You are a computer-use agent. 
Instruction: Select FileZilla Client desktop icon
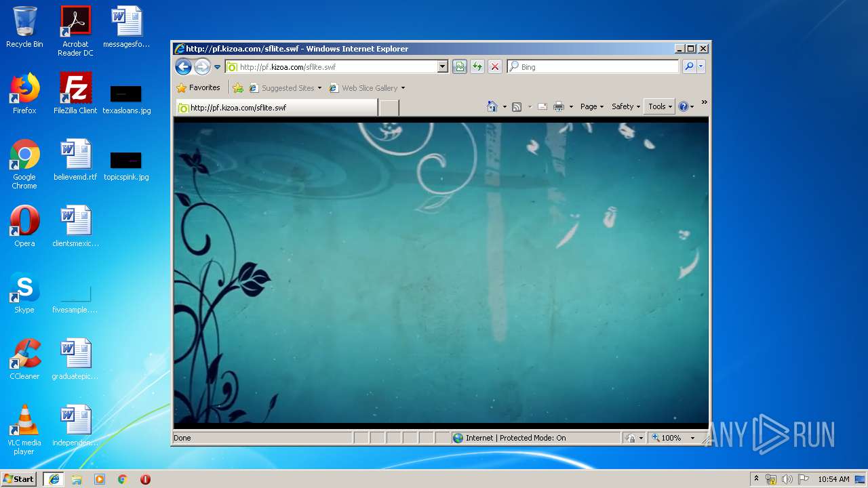tap(75, 94)
